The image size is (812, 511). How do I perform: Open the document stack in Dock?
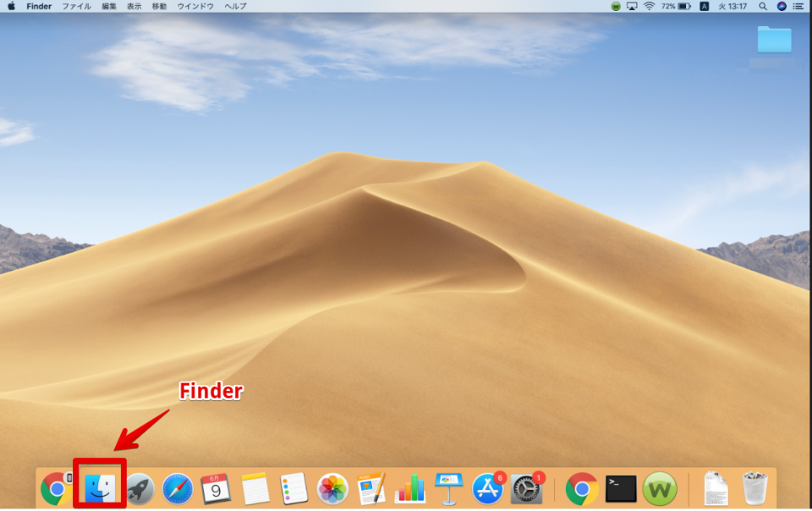716,488
